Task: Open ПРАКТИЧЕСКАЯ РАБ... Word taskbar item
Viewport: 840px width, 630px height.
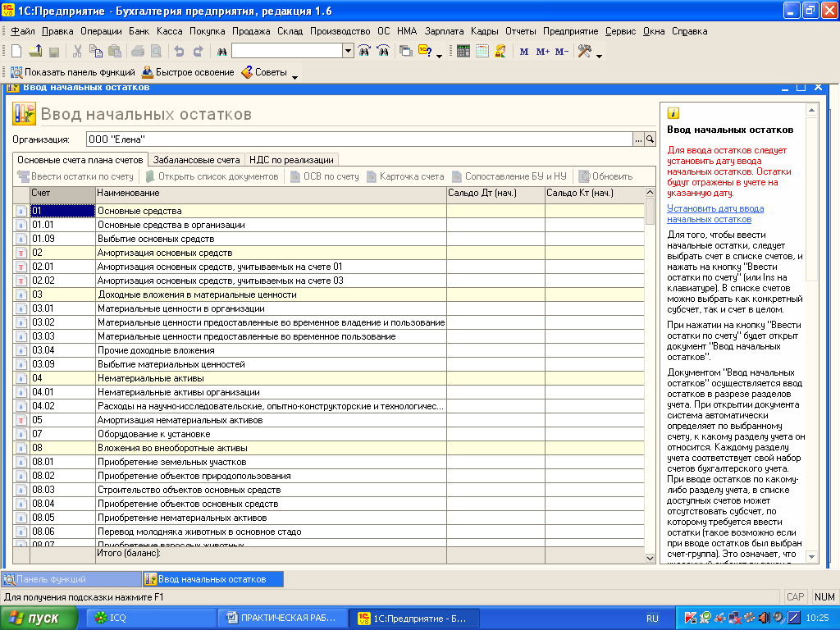Action: (282, 619)
